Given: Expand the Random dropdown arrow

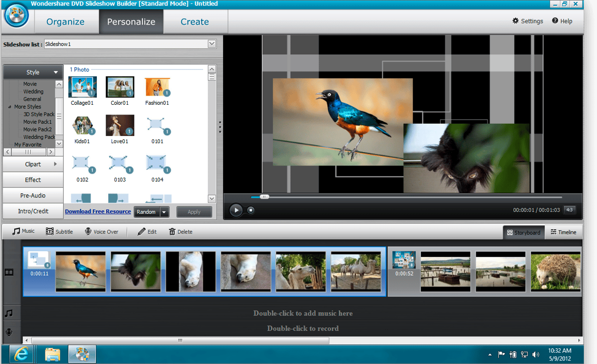Looking at the screenshot, I should 164,212.
